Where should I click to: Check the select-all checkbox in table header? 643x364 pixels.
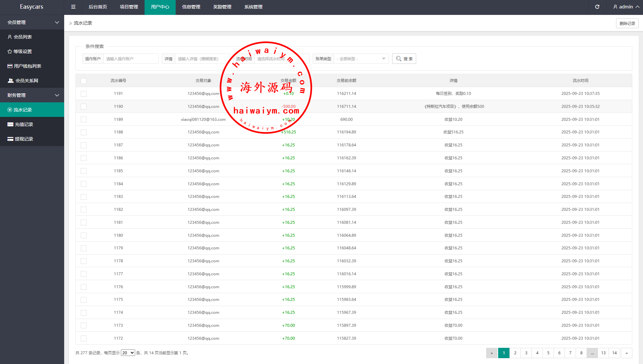coord(84,81)
